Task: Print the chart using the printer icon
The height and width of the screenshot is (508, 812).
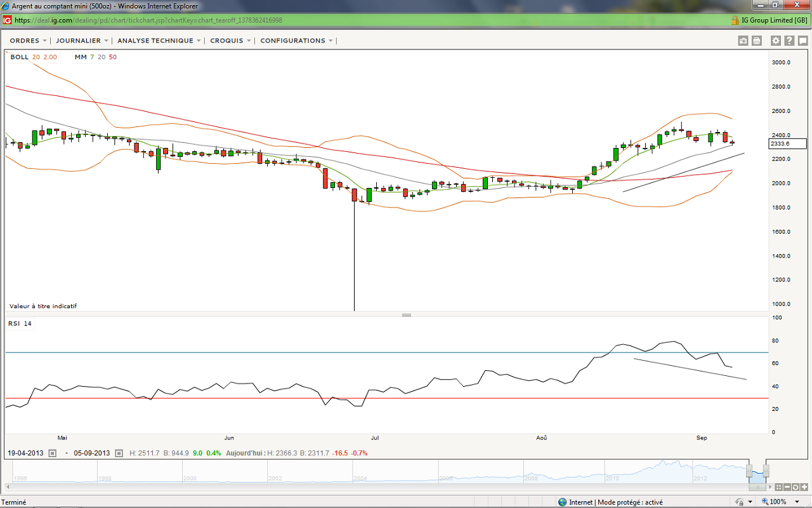Action: click(x=756, y=41)
